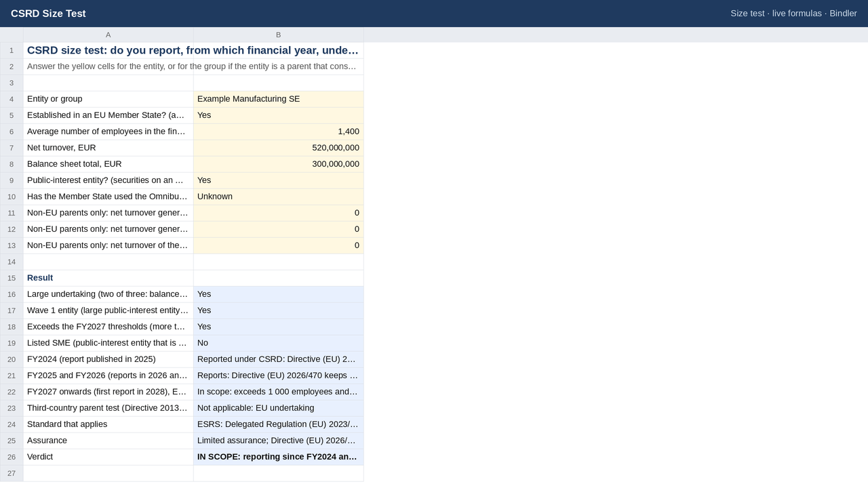Select the 'ESRS: Delegated Regulation' result cell
Screen dimensions: 868x488
click(x=279, y=424)
